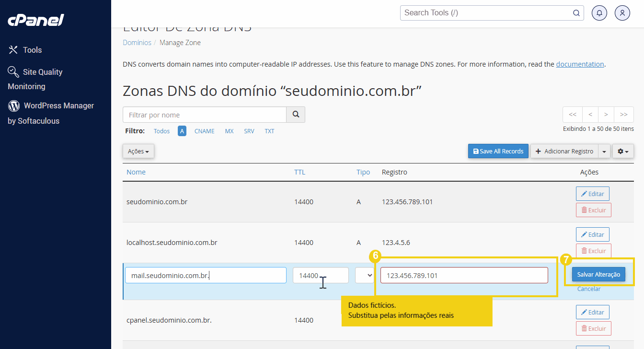Edit the localhost.seudominio.com.br record
Screen dimensions: 644x349
coord(593,234)
